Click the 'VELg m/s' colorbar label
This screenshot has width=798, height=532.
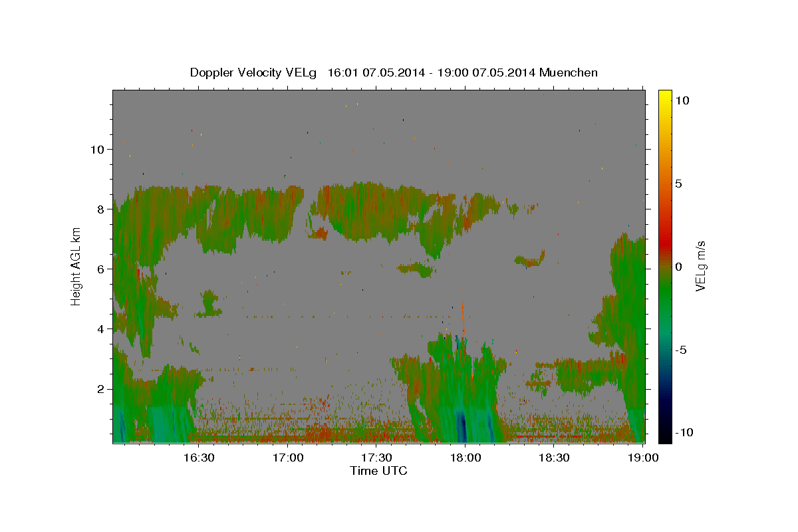[x=700, y=267]
